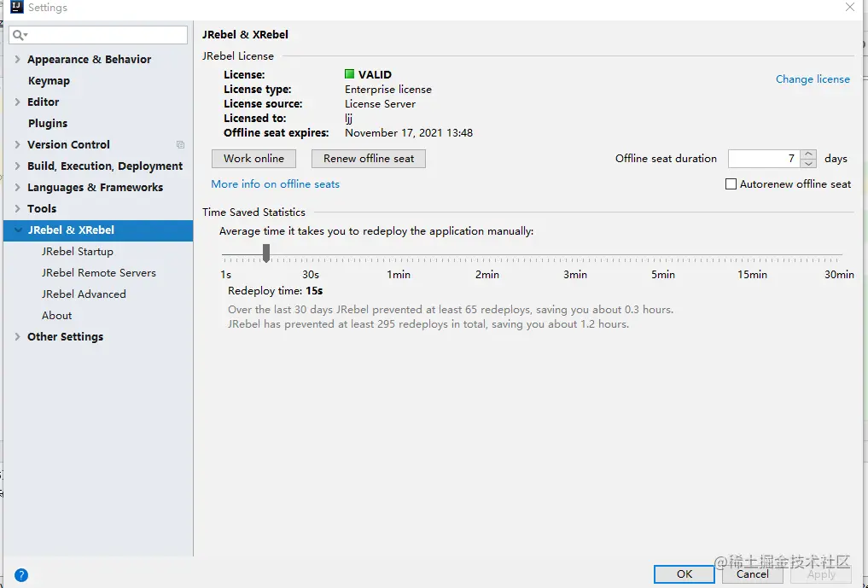Click the IntelliJ logo in title bar

(16, 7)
